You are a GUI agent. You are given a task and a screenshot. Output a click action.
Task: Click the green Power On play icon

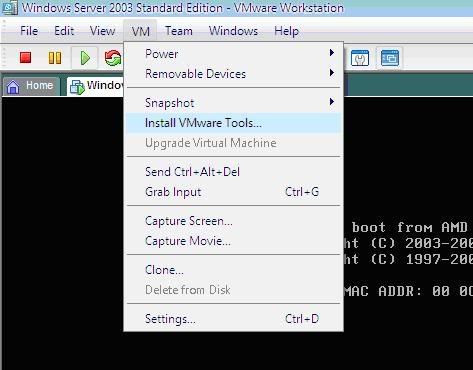click(x=85, y=58)
